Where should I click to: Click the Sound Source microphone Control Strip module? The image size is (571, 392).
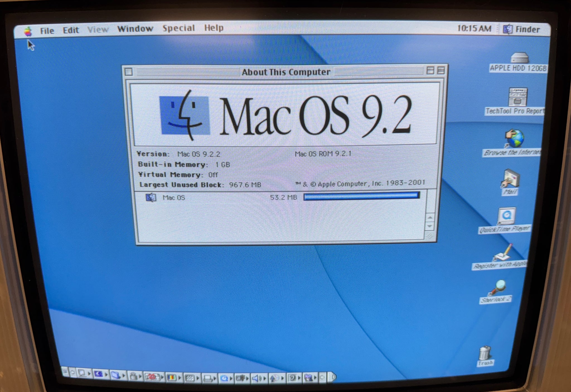tap(277, 378)
